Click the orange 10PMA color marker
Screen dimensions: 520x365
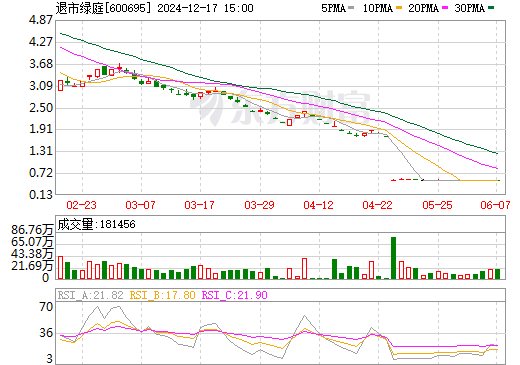coord(399,7)
